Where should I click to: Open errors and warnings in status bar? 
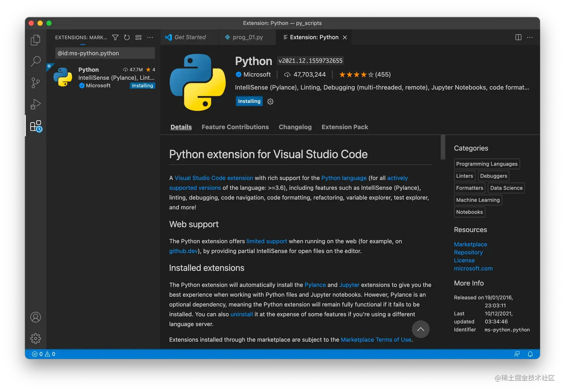click(44, 354)
